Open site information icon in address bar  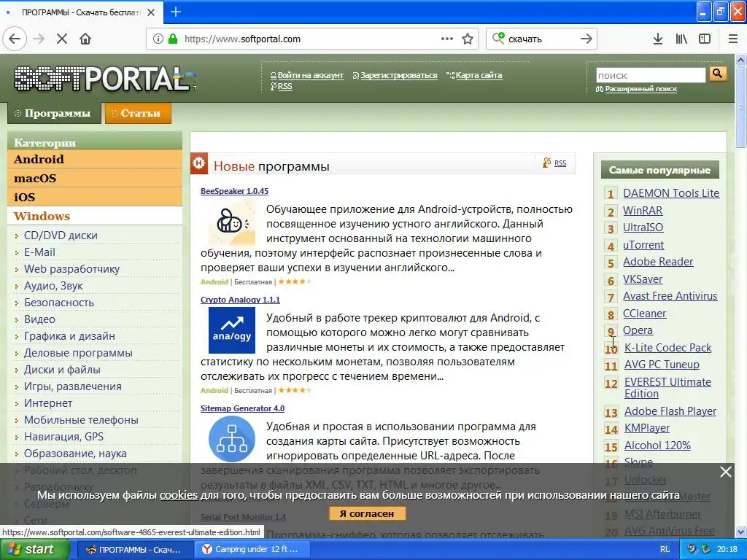point(158,39)
